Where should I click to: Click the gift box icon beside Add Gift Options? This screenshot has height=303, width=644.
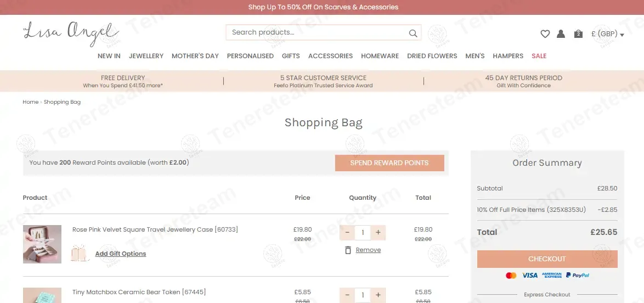coord(80,253)
